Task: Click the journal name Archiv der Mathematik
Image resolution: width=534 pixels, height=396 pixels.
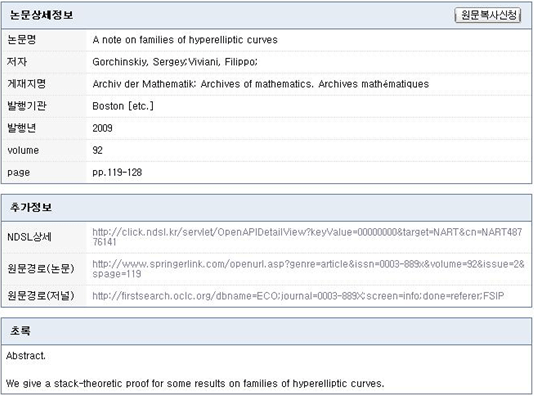Action: click(261, 84)
